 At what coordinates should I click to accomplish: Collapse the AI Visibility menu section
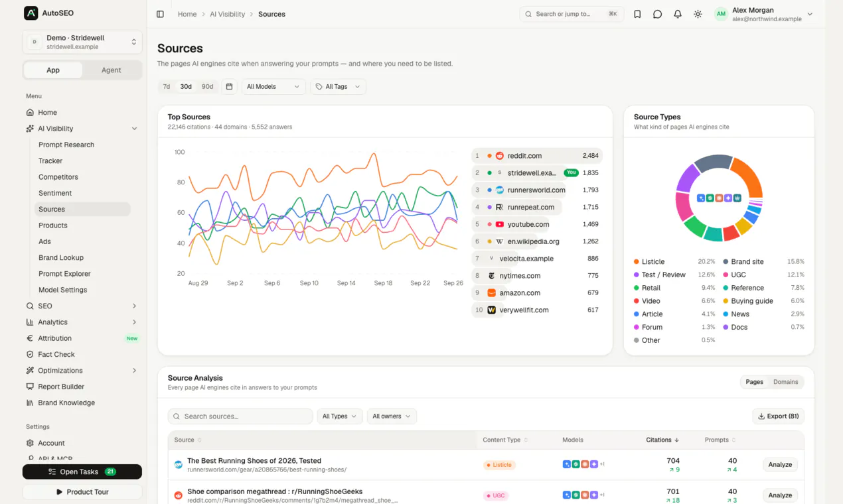(135, 129)
